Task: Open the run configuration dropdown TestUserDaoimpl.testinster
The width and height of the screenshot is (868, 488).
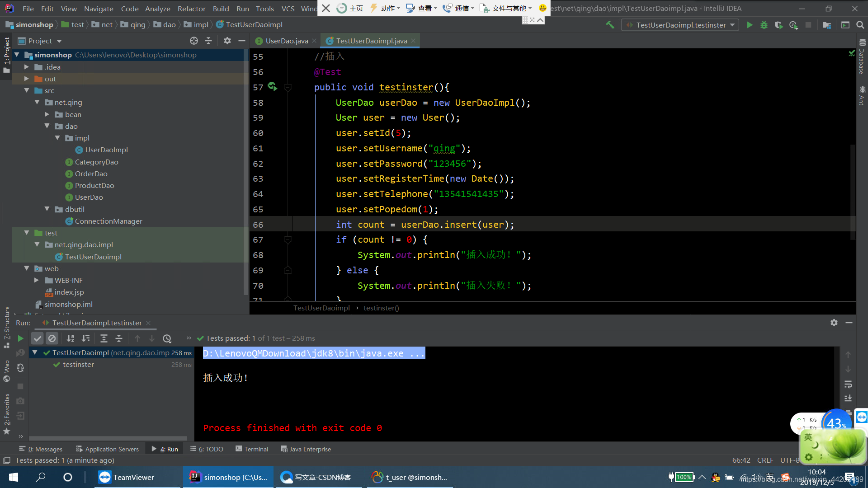Action: (680, 25)
